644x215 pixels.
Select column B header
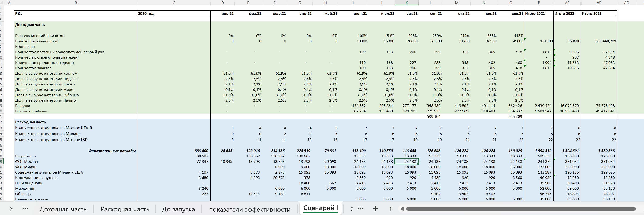[x=76, y=3]
